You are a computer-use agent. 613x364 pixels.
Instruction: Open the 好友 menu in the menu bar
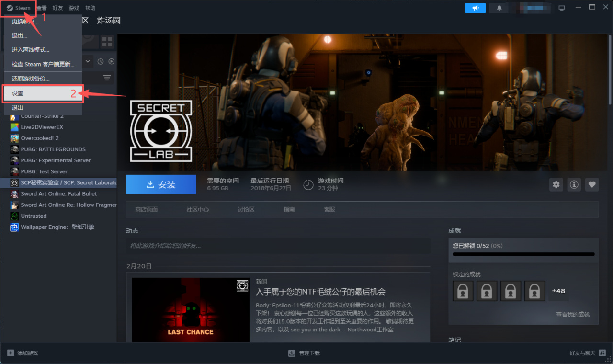(x=57, y=8)
